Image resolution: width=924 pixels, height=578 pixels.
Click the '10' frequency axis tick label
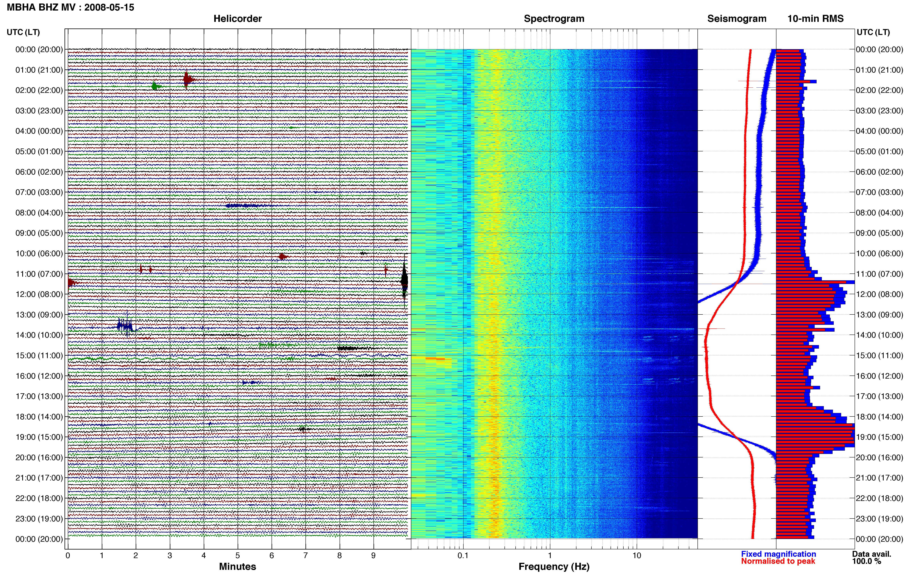pyautogui.click(x=637, y=555)
